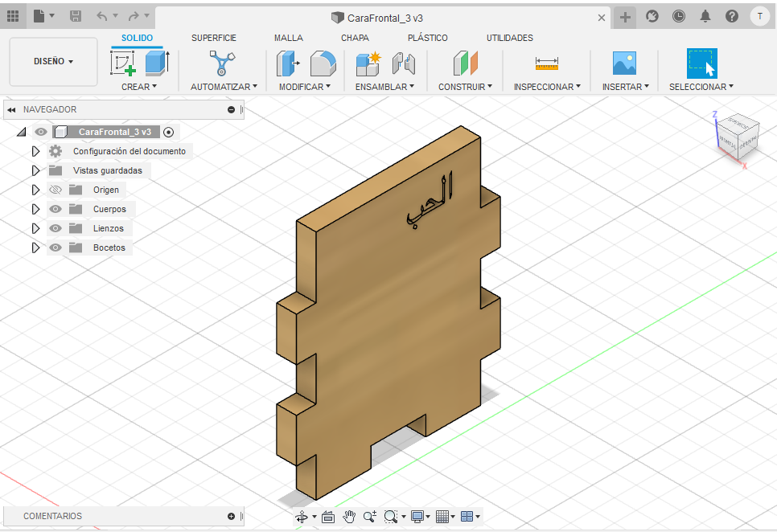Select the Press Pull tool

pyautogui.click(x=287, y=63)
